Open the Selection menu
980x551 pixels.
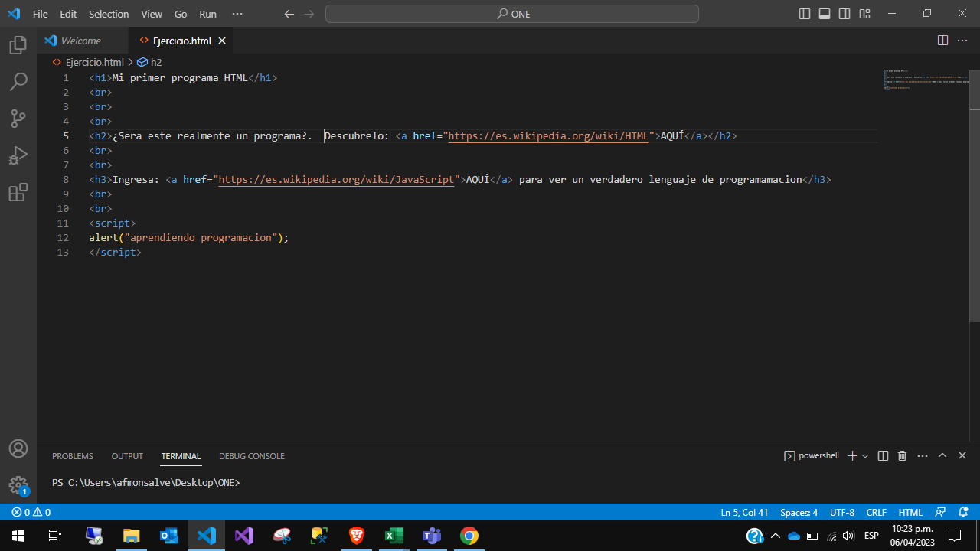point(109,14)
